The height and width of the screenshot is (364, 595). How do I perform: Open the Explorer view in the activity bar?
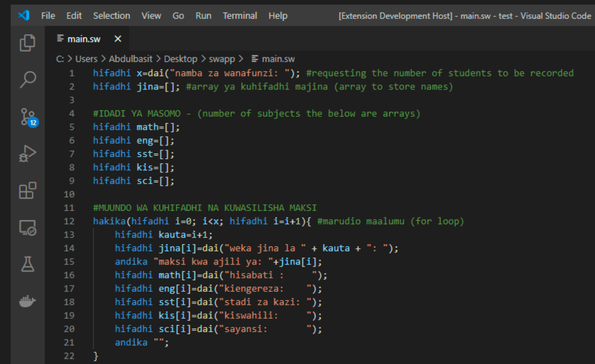click(x=28, y=43)
